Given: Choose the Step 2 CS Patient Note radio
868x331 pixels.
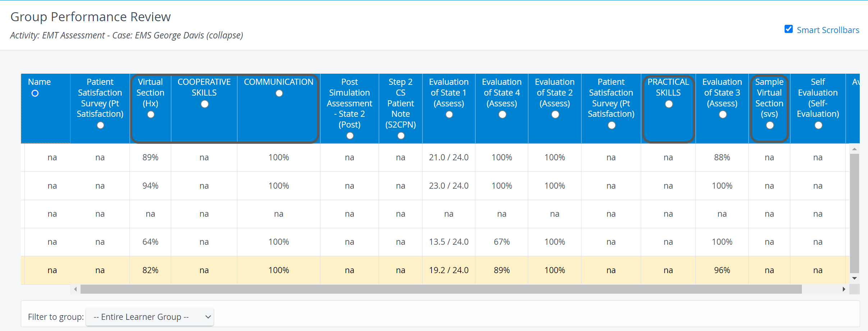Looking at the screenshot, I should (x=401, y=136).
